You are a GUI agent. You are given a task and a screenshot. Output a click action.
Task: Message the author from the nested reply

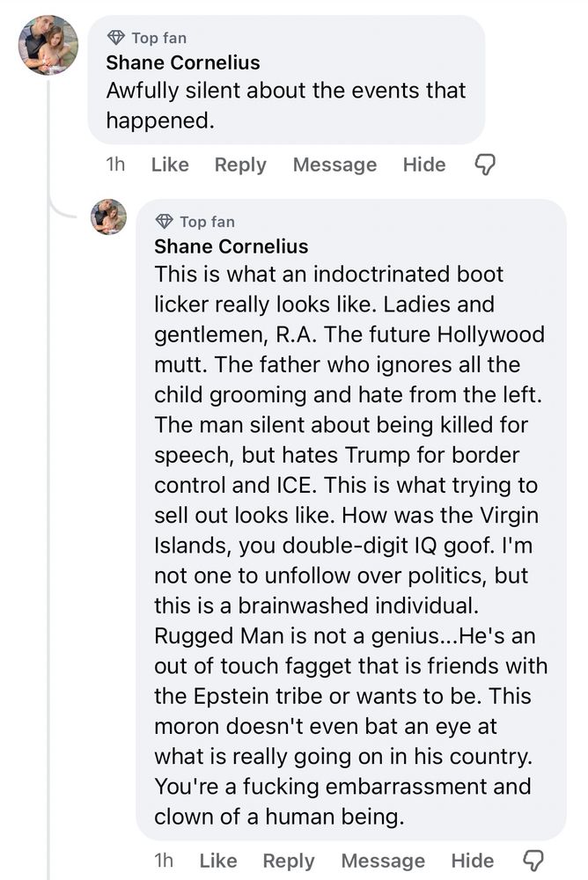383,861
